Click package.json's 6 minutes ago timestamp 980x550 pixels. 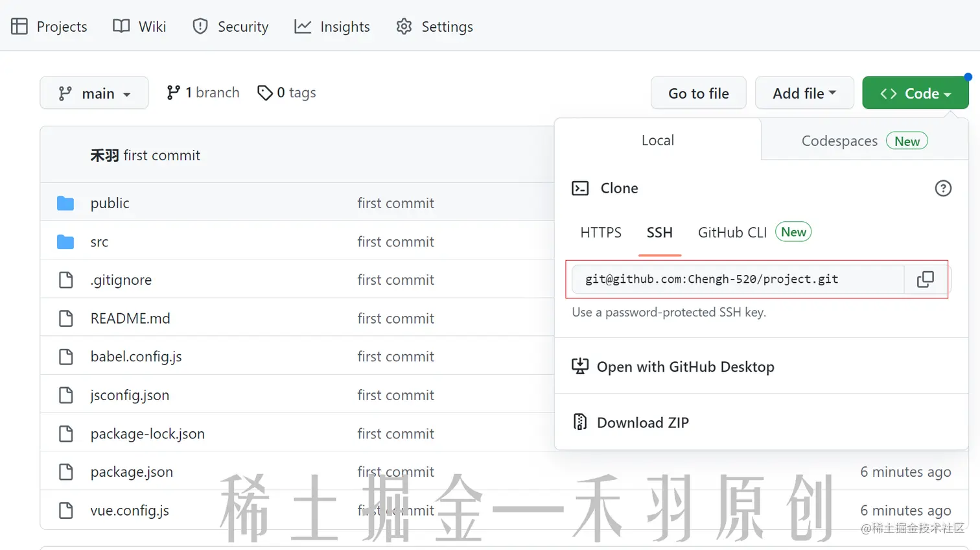tap(905, 472)
